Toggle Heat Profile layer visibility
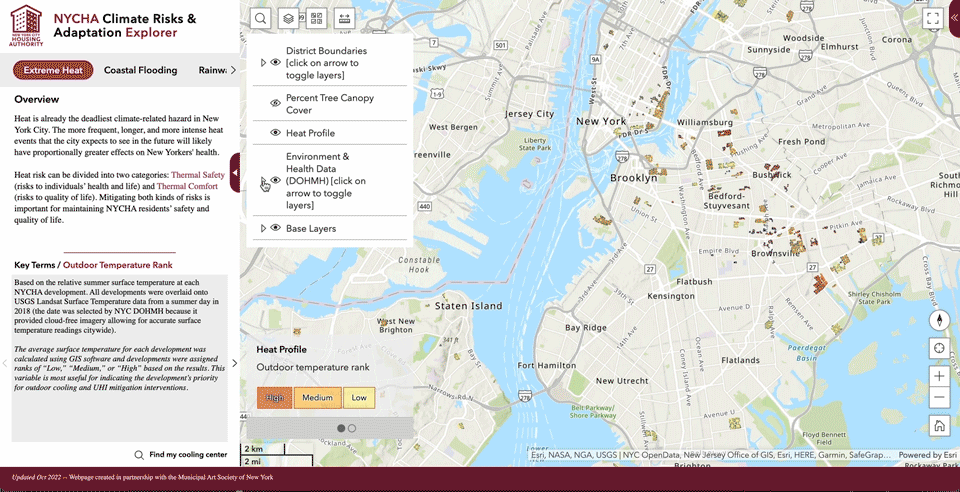This screenshot has height=492, width=960. point(276,133)
